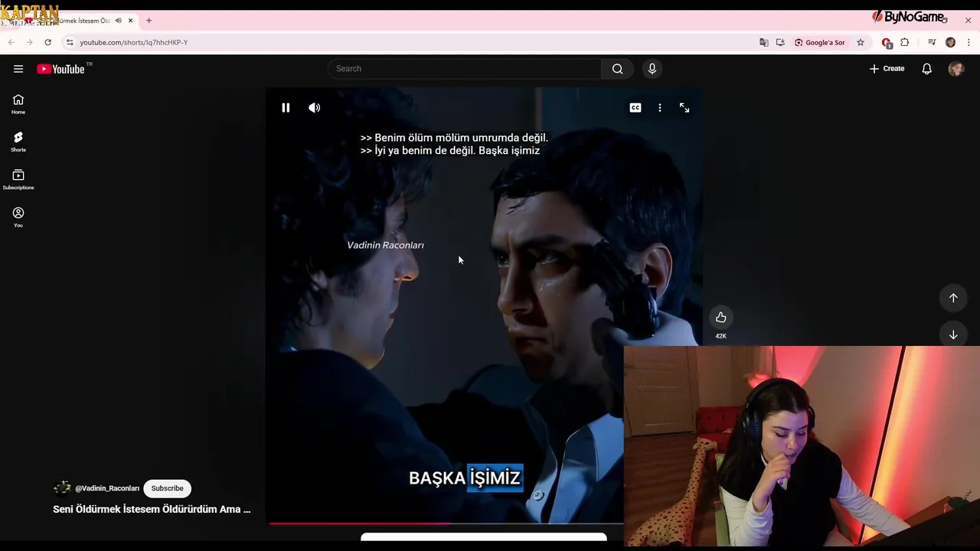The image size is (980, 551).
Task: Click the Short title Seni Öldürmek İstesem
Action: tap(152, 509)
